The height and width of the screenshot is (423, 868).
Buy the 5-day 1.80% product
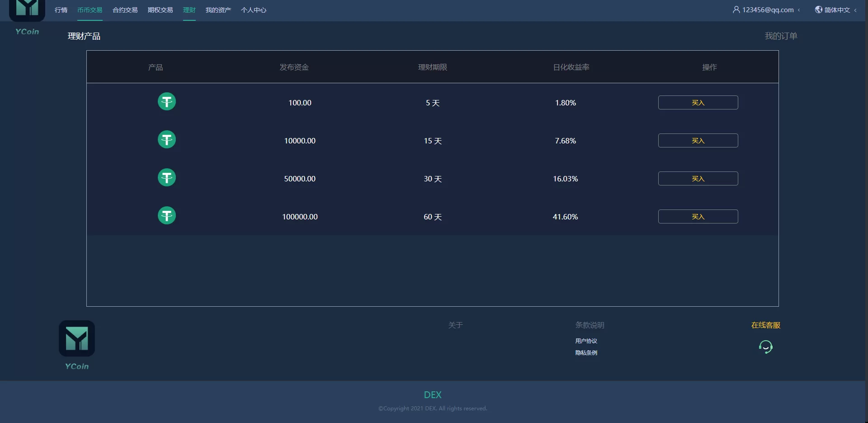[698, 103]
